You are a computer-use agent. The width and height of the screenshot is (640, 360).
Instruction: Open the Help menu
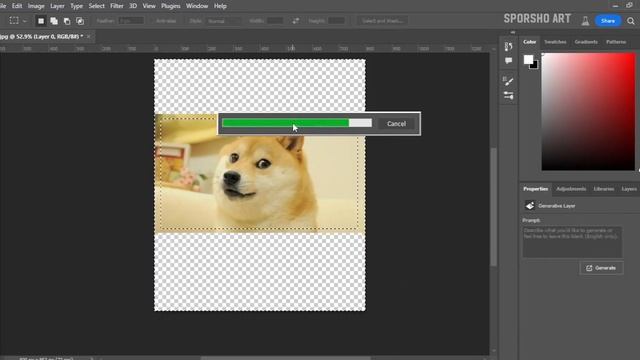coord(220,6)
